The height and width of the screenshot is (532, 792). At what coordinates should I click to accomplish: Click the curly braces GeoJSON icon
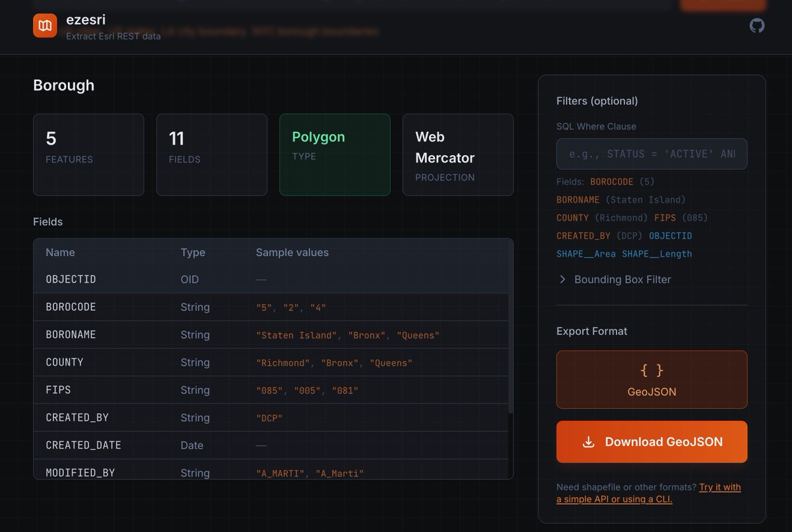point(651,371)
